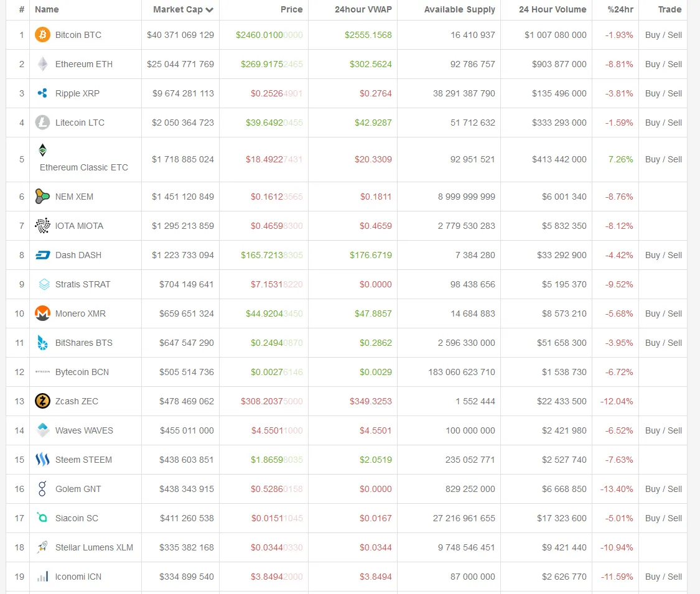Screen dimensions: 700x594
Task: Click the IOTA MIOTA logo icon
Action: pos(42,225)
